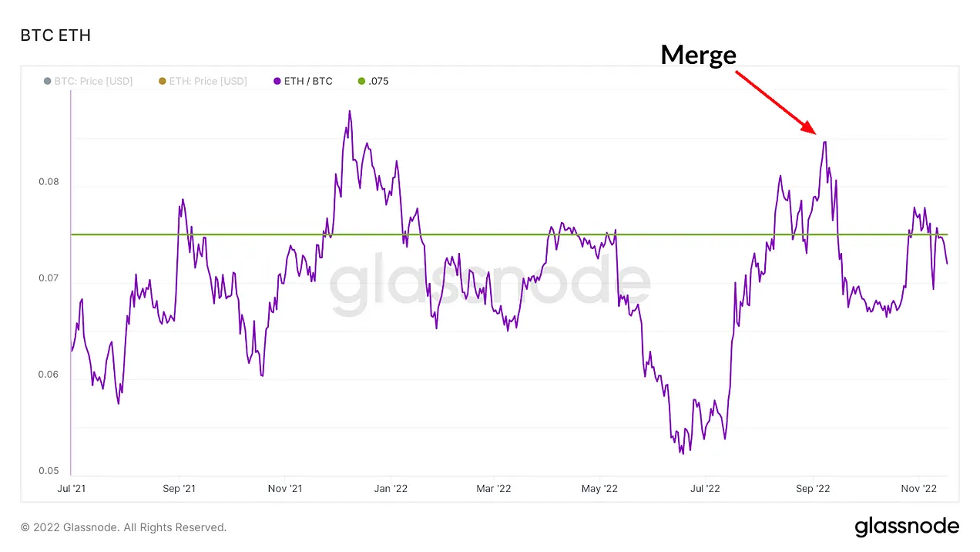980x552 pixels.
Task: Click the Merge annotation text
Action: 698,54
